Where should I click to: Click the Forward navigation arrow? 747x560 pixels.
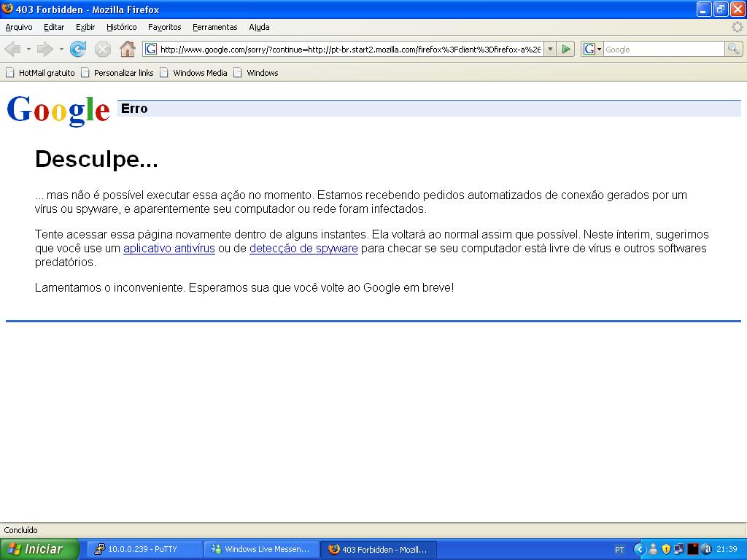click(x=45, y=49)
